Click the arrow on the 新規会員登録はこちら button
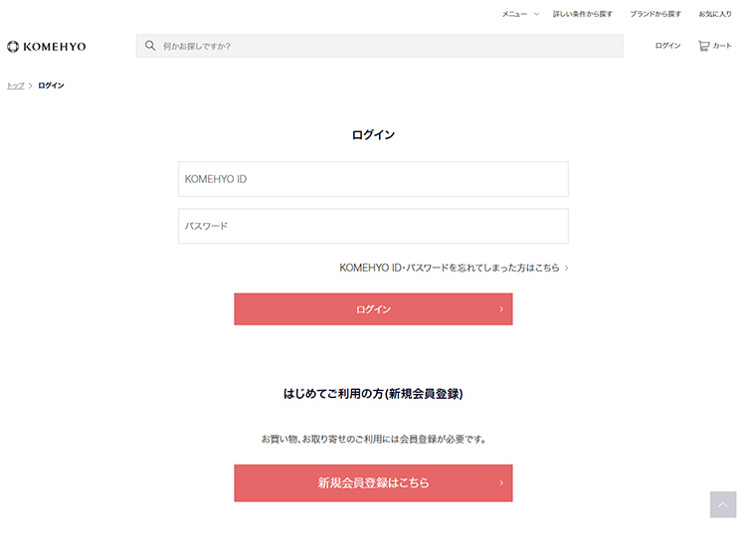 tap(500, 483)
